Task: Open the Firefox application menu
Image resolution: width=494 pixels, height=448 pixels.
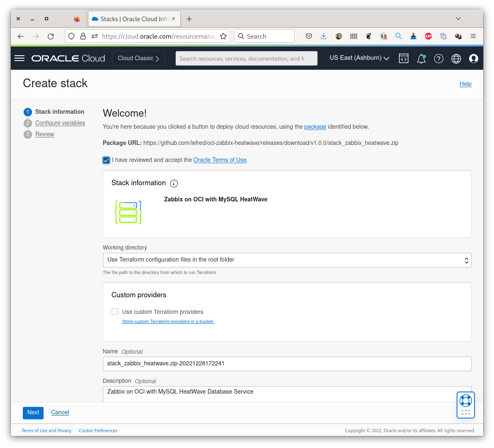Action: [x=473, y=36]
